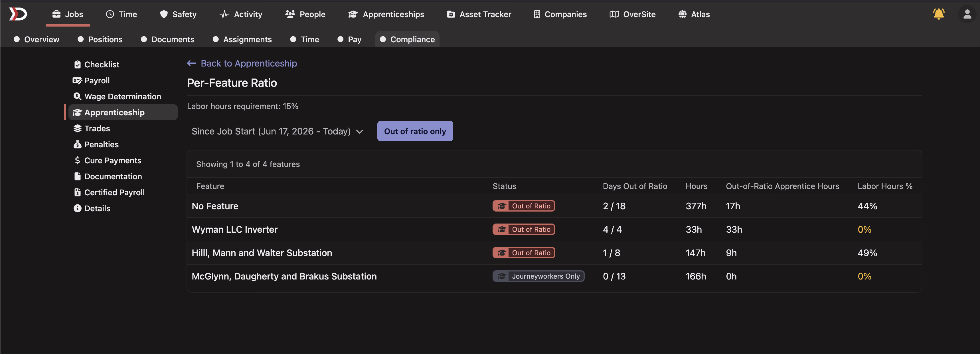
Task: Open Wage Determination in the sidebar
Action: 123,96
